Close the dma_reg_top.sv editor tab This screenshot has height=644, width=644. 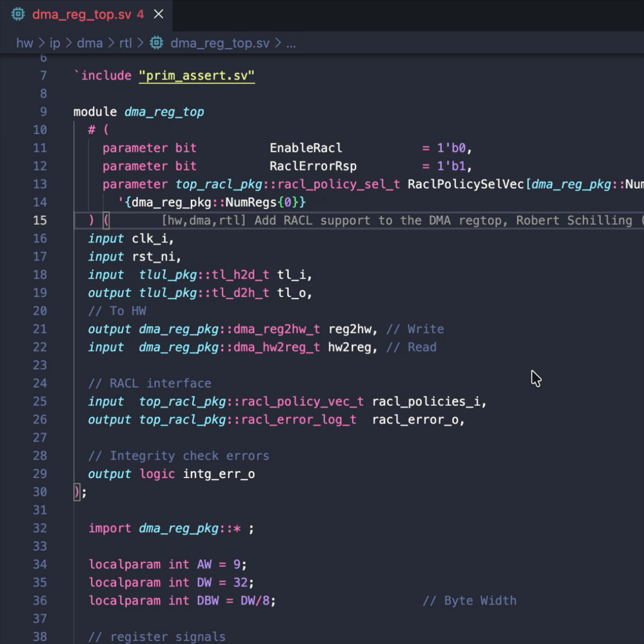[x=158, y=14]
